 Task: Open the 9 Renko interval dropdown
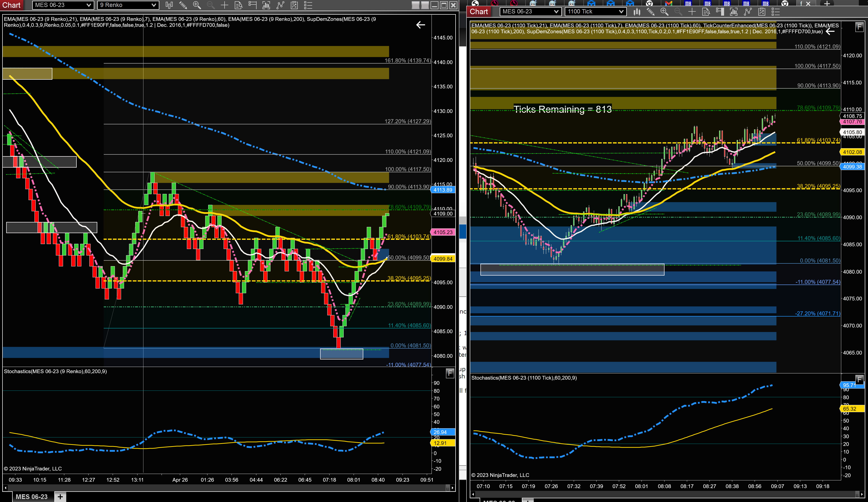[x=128, y=5]
